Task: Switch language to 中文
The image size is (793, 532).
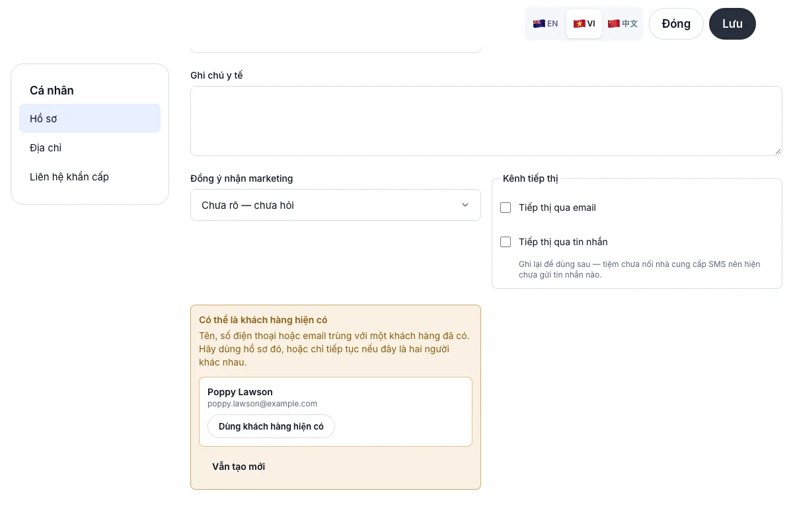Action: pyautogui.click(x=623, y=24)
